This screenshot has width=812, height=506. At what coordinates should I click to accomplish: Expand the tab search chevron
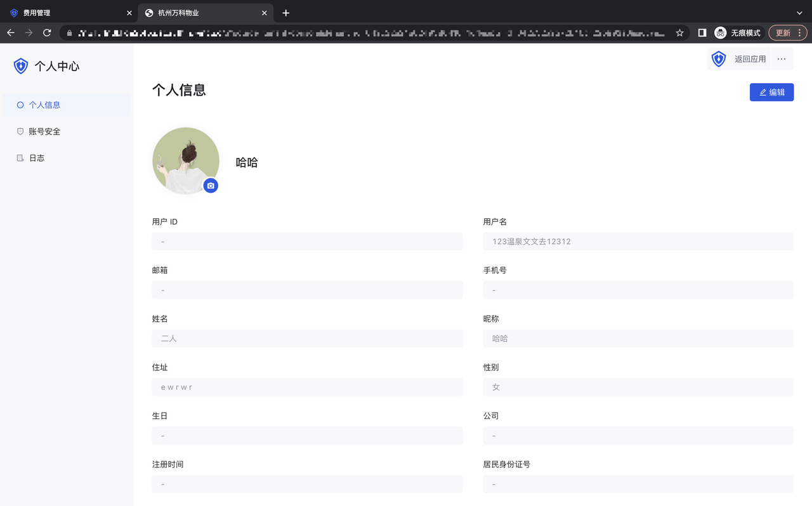tap(799, 13)
